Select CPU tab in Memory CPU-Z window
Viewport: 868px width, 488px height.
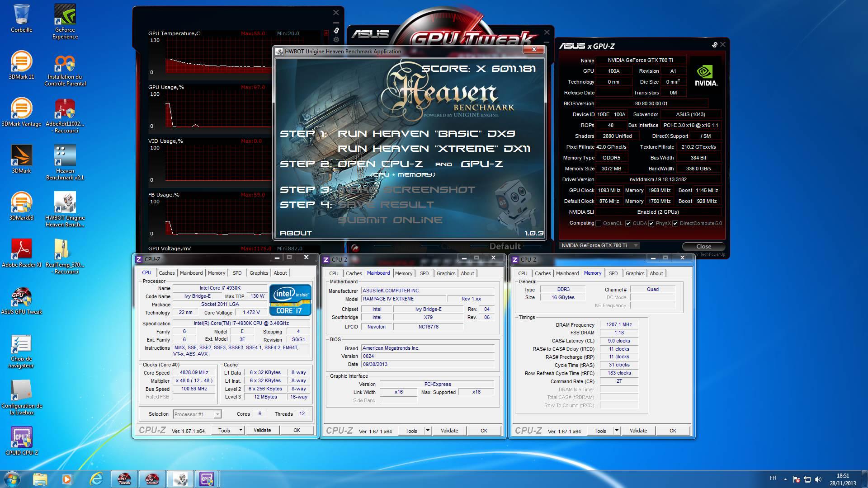pos(523,273)
